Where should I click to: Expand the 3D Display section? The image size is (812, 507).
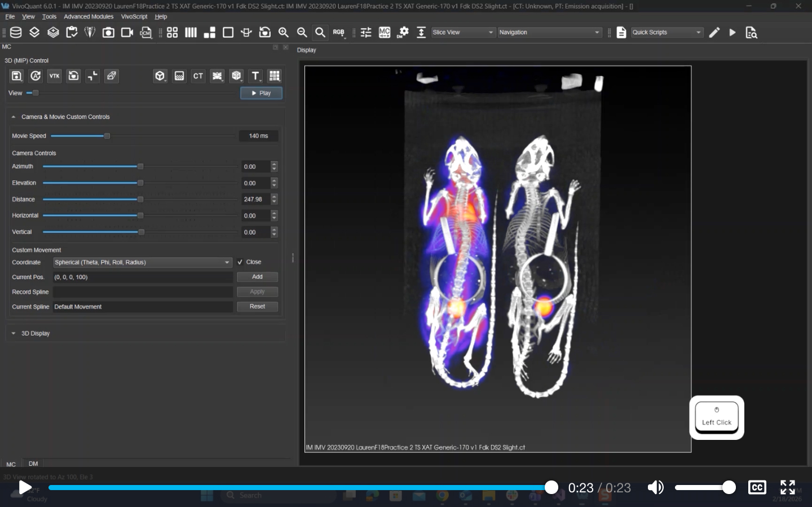(35, 333)
